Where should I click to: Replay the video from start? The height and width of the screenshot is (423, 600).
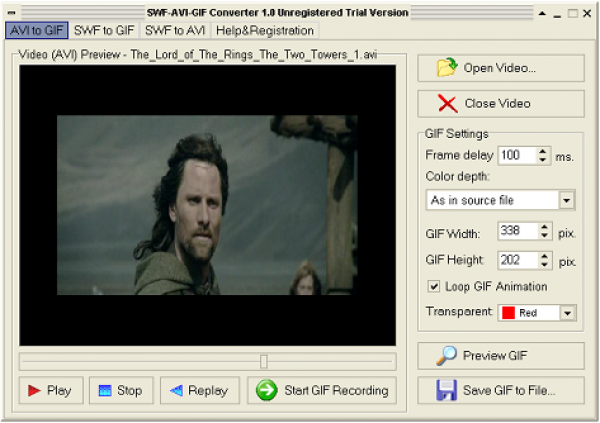[x=200, y=390]
